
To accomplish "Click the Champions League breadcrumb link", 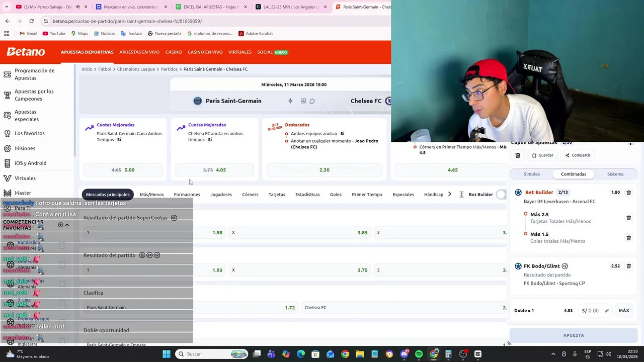I will pyautogui.click(x=136, y=69).
